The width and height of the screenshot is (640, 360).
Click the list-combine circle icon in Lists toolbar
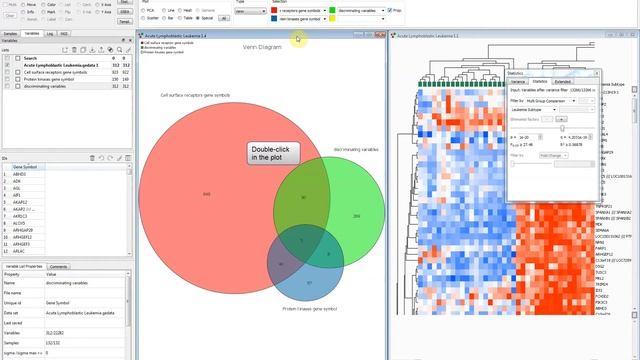point(110,50)
